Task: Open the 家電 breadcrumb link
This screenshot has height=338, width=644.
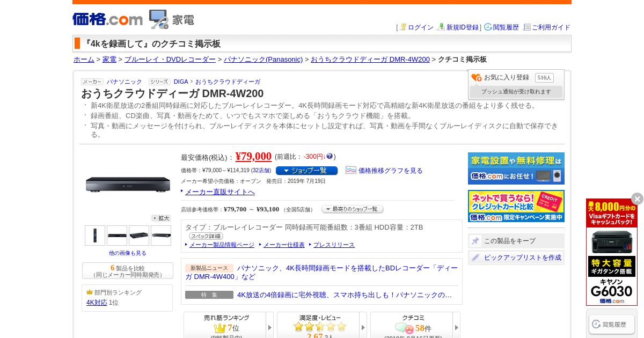Action: point(109,60)
